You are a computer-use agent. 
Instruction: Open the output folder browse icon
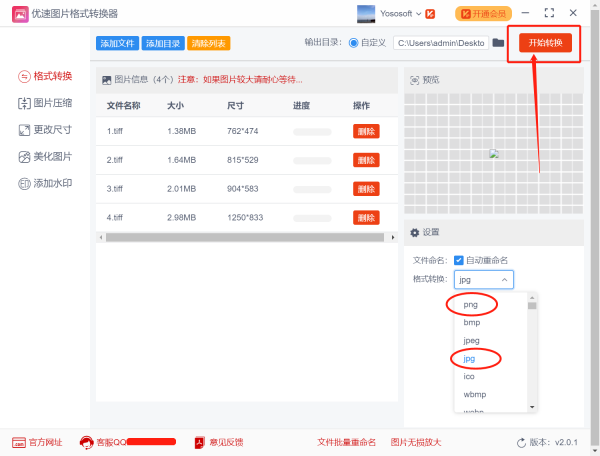tap(498, 42)
